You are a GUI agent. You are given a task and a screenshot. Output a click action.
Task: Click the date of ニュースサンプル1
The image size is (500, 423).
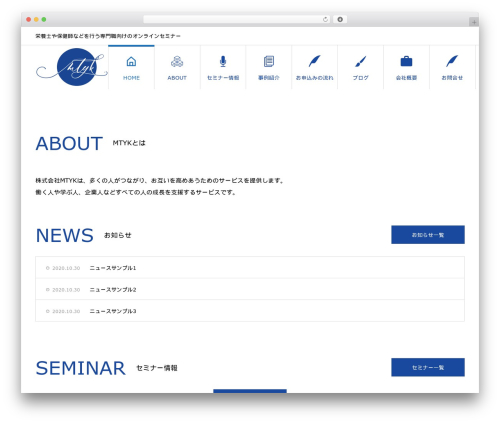tap(66, 268)
